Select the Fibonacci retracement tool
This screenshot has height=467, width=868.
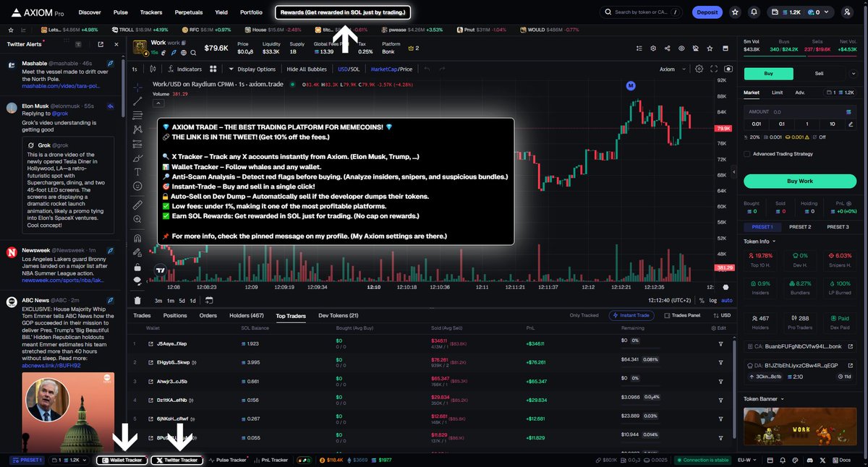(137, 113)
